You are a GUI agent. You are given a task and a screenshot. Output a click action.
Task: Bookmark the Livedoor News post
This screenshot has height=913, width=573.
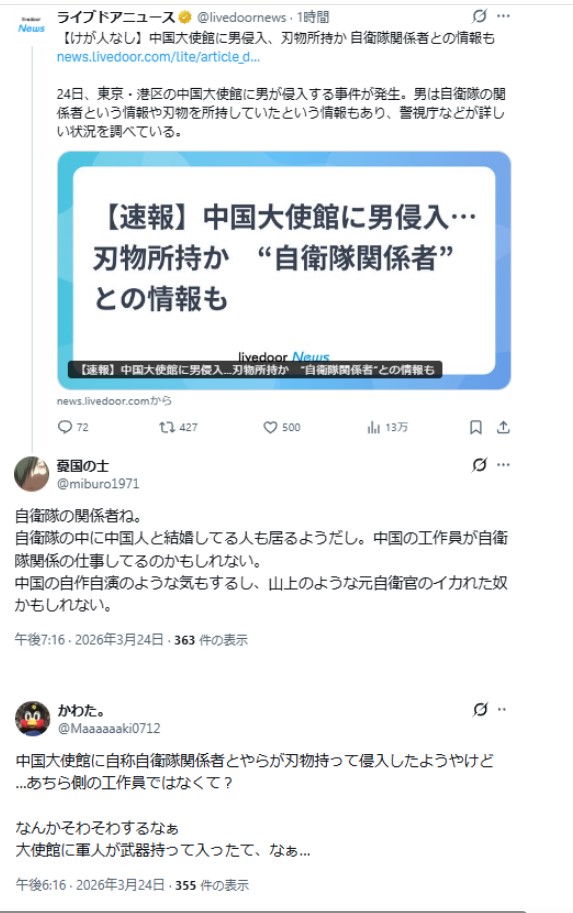pyautogui.click(x=476, y=427)
